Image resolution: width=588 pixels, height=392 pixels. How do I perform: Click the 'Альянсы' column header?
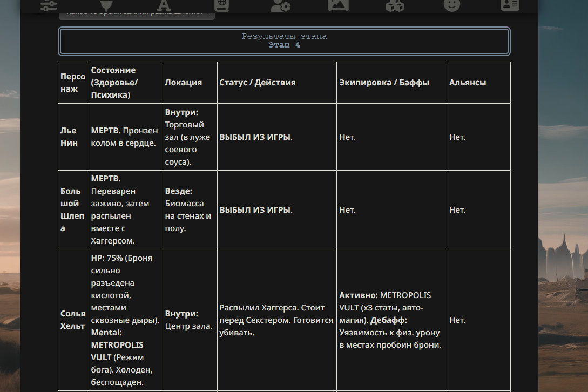(x=478, y=83)
